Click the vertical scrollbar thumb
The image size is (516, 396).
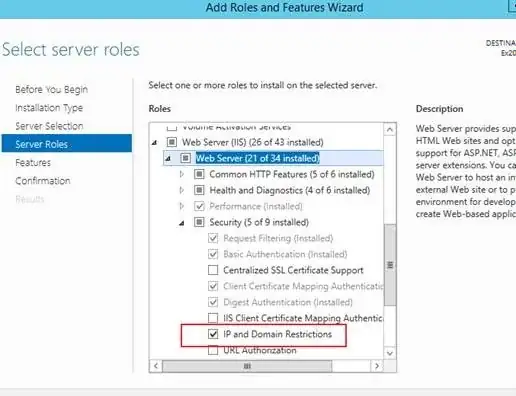(390, 265)
